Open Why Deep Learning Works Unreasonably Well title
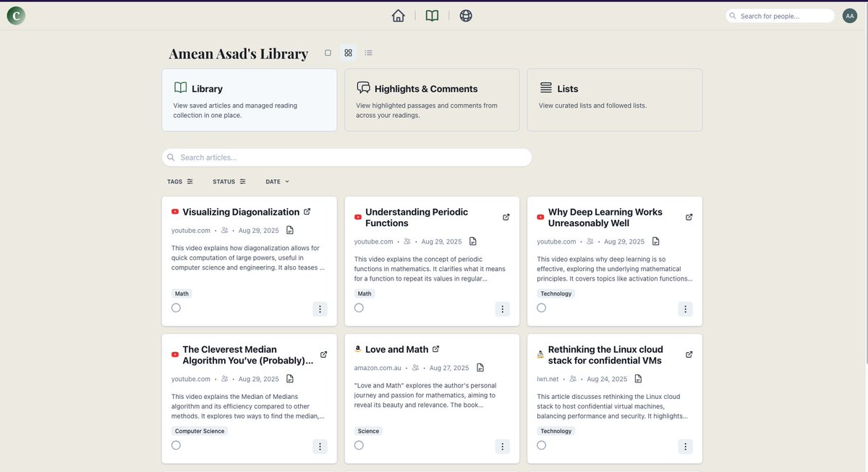Viewport: 868px width, 472px height. [x=605, y=218]
